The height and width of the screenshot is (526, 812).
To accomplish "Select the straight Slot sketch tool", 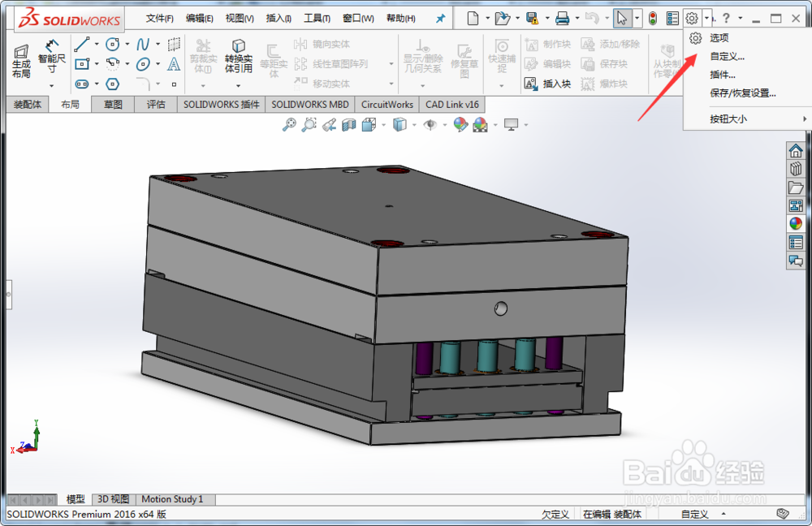I will click(x=82, y=84).
